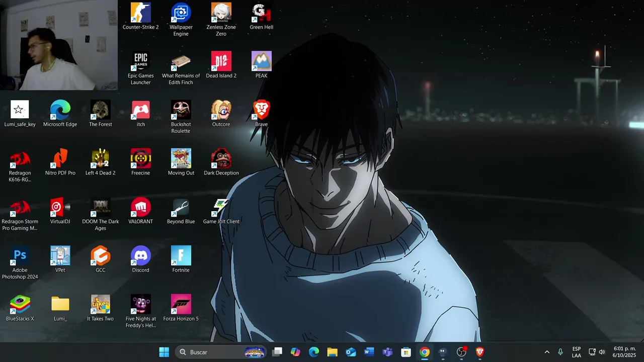Select the GCC desktop icon

(x=101, y=259)
